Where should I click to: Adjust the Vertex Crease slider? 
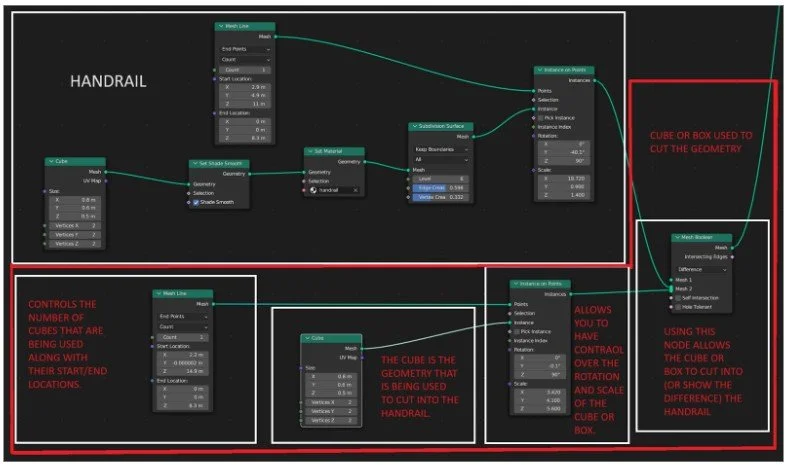click(x=441, y=197)
